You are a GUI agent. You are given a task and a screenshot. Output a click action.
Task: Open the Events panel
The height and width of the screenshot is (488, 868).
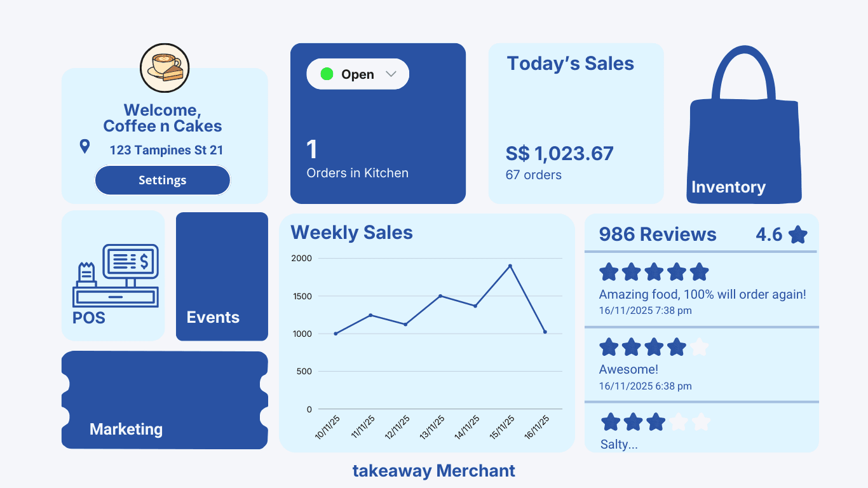click(221, 276)
